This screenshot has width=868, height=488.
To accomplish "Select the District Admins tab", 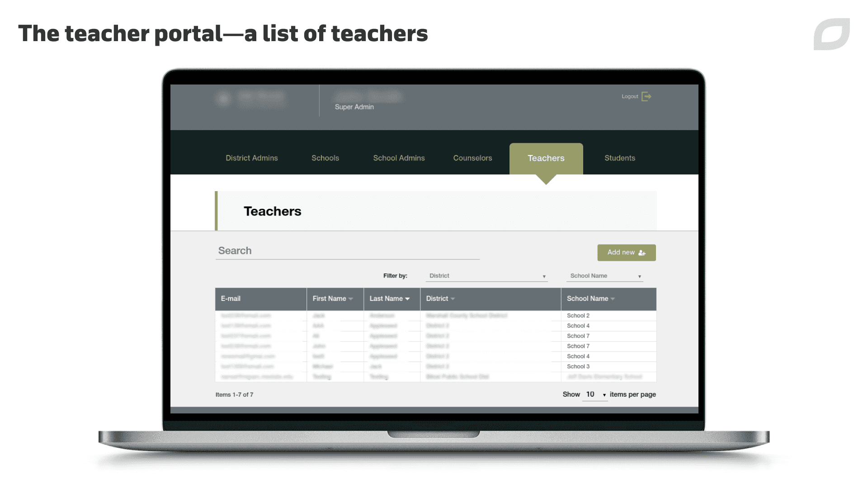I will click(251, 158).
